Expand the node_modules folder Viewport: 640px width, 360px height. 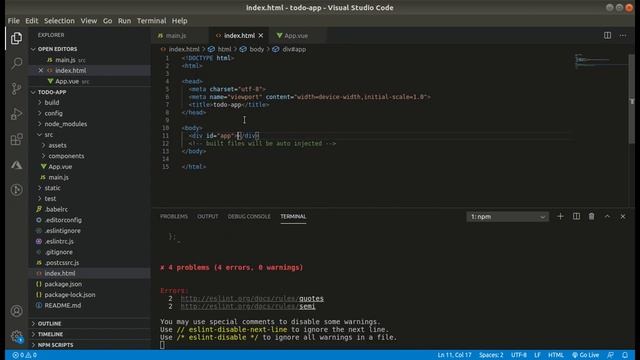[x=65, y=124]
